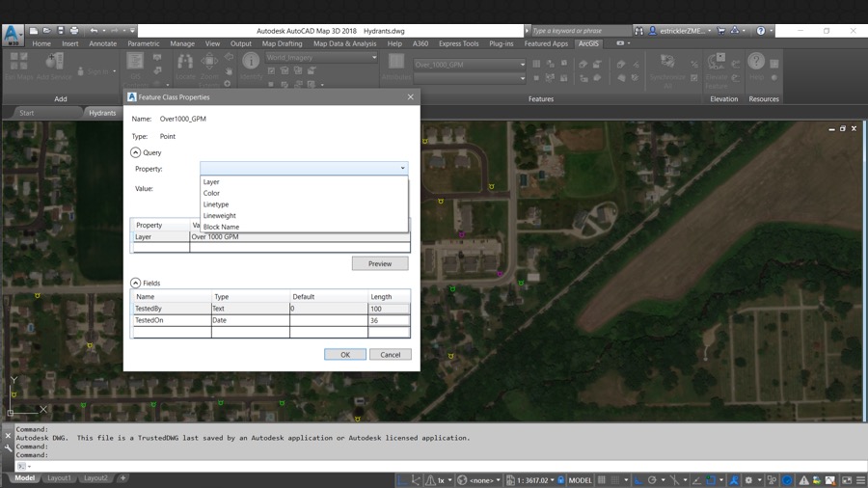Image resolution: width=868 pixels, height=488 pixels.
Task: Click the Length cell showing 100
Action: tap(389, 309)
